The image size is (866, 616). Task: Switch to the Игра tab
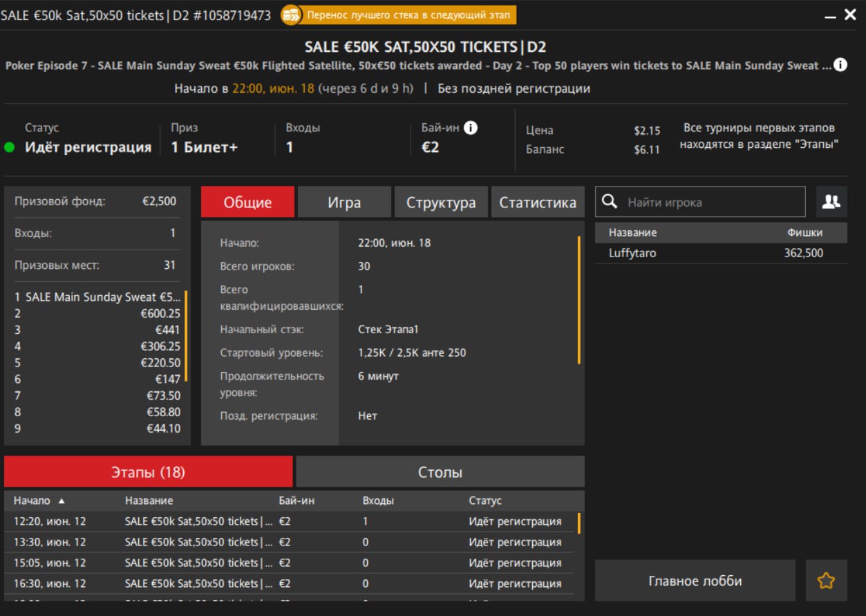(x=344, y=203)
